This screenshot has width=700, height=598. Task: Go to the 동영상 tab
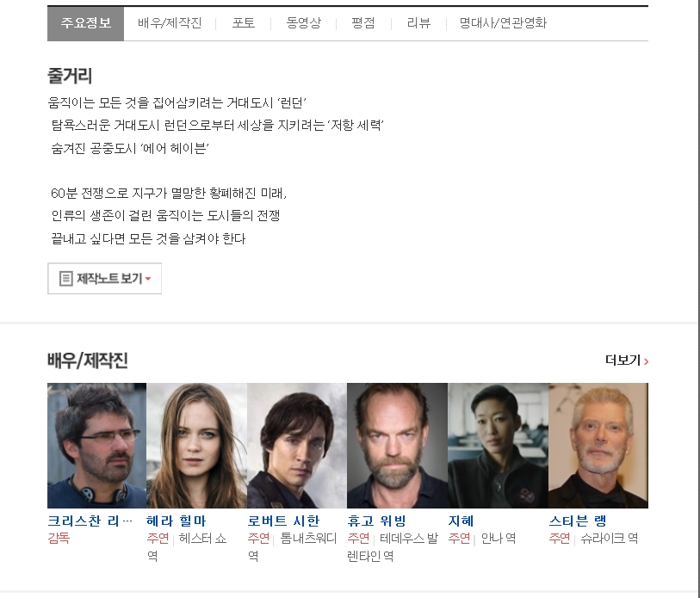click(x=303, y=23)
